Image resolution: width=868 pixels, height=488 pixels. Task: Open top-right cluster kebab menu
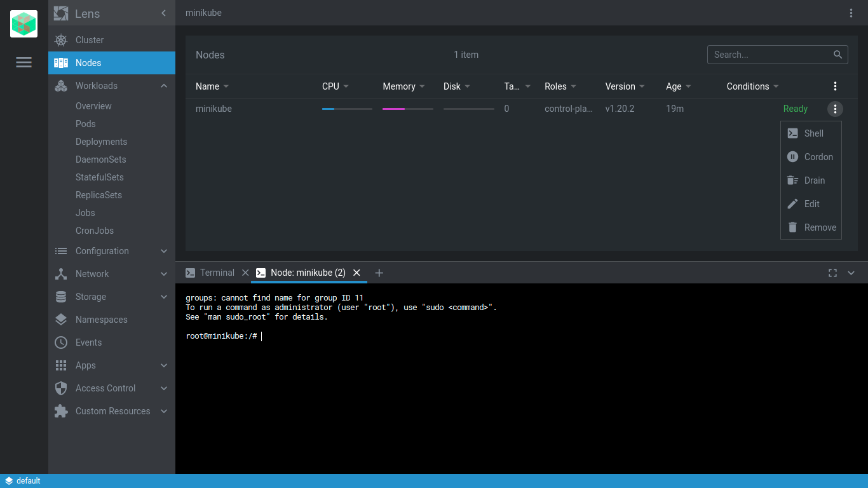click(851, 13)
